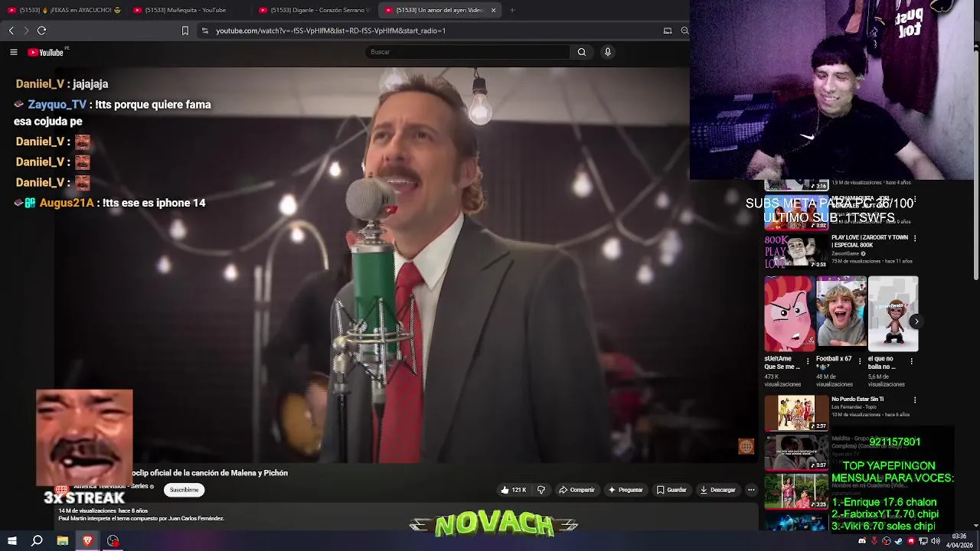Dislike the video with thumbs down
This screenshot has height=551, width=980.
[x=541, y=490]
